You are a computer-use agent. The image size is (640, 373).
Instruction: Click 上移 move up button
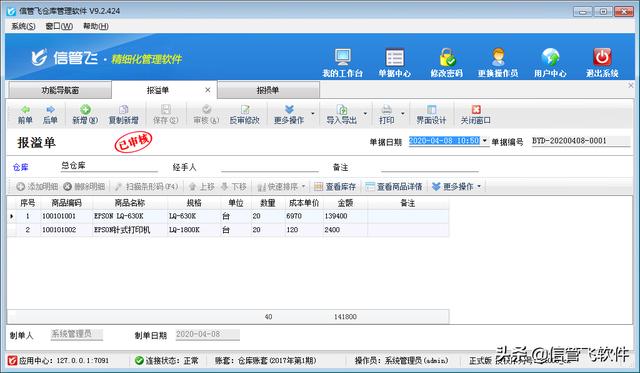pyautogui.click(x=202, y=186)
